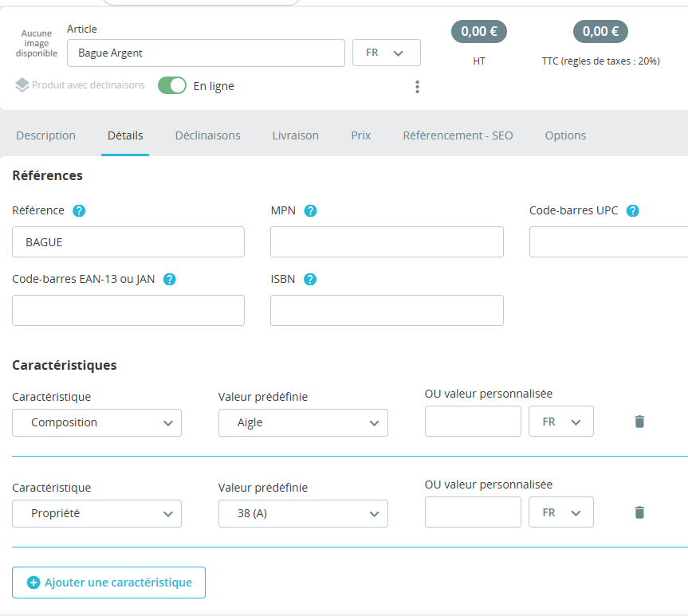Switch to Référencement - SEO tab
The height and width of the screenshot is (616, 688).
(458, 135)
